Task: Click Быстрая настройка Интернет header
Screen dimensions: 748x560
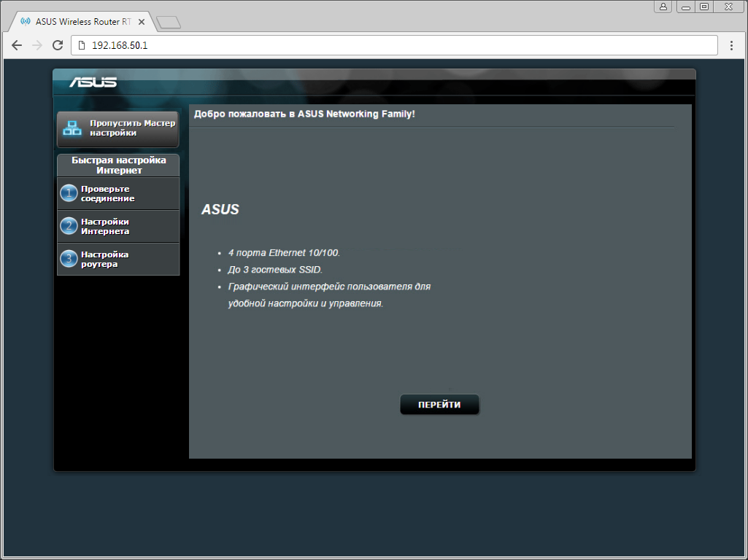Action: click(x=118, y=166)
